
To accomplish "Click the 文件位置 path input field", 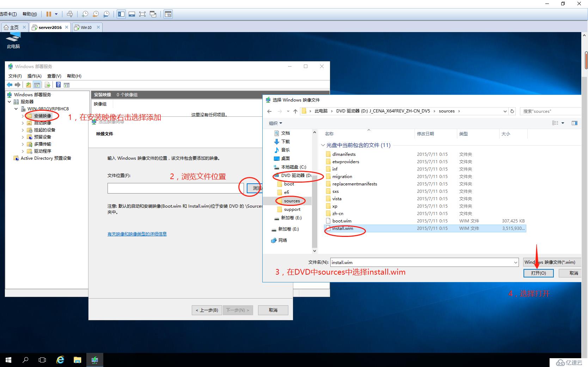I will 176,188.
